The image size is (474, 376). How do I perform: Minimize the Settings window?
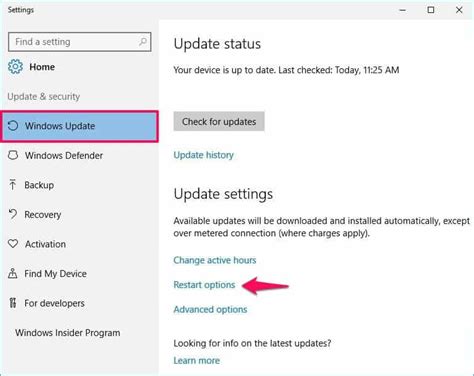click(403, 10)
